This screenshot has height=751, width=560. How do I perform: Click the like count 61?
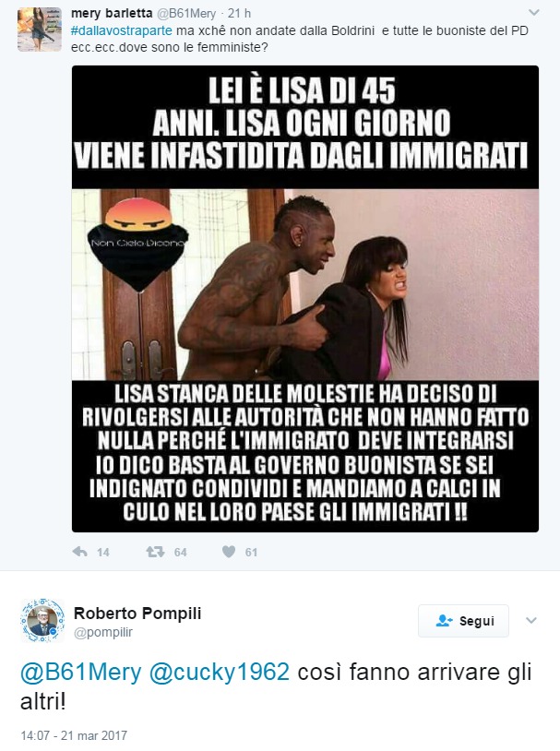(x=252, y=553)
